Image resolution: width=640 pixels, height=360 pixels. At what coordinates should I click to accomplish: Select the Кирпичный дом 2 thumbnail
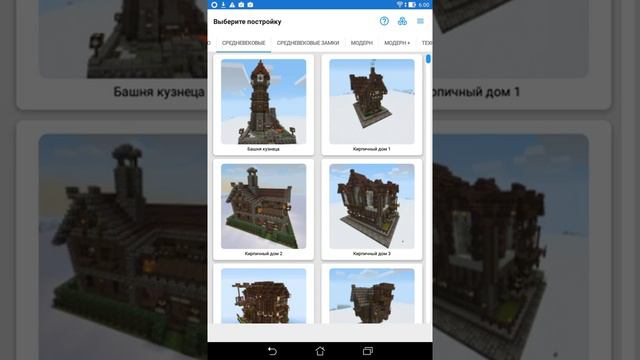pos(263,206)
